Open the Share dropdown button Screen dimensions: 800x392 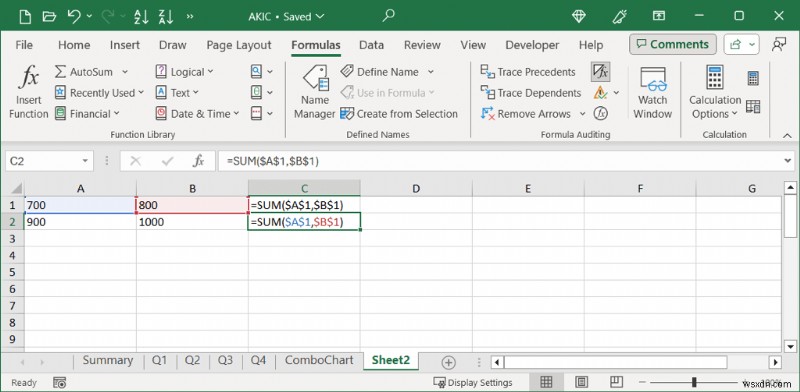coord(741,44)
